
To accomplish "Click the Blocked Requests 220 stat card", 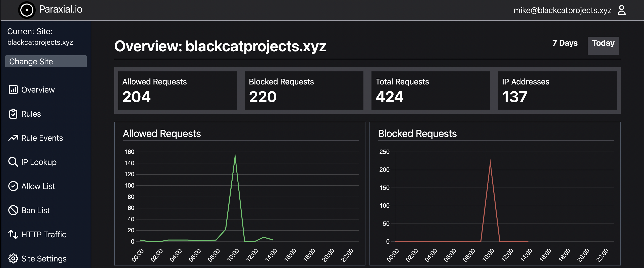I will 304,91.
